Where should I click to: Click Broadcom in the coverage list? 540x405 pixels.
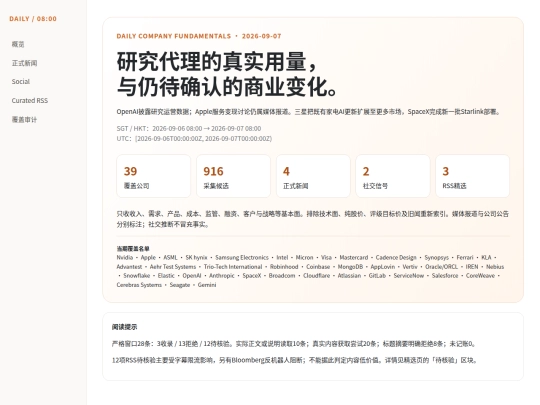(x=282, y=276)
